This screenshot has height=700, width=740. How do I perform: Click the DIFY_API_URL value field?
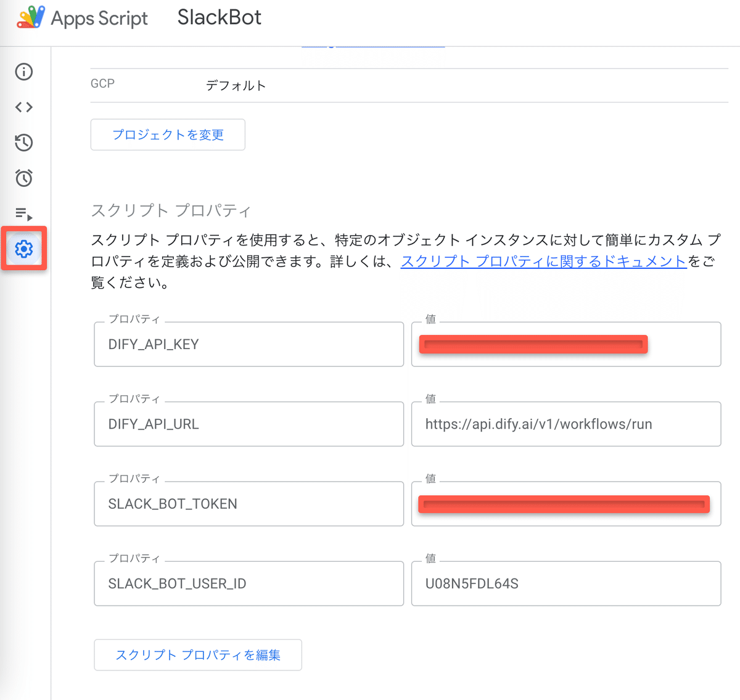point(566,424)
